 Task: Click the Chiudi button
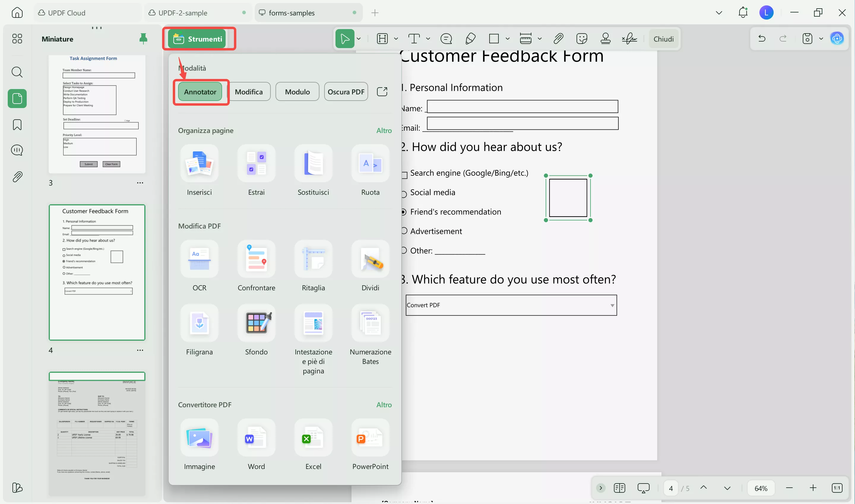click(x=663, y=39)
